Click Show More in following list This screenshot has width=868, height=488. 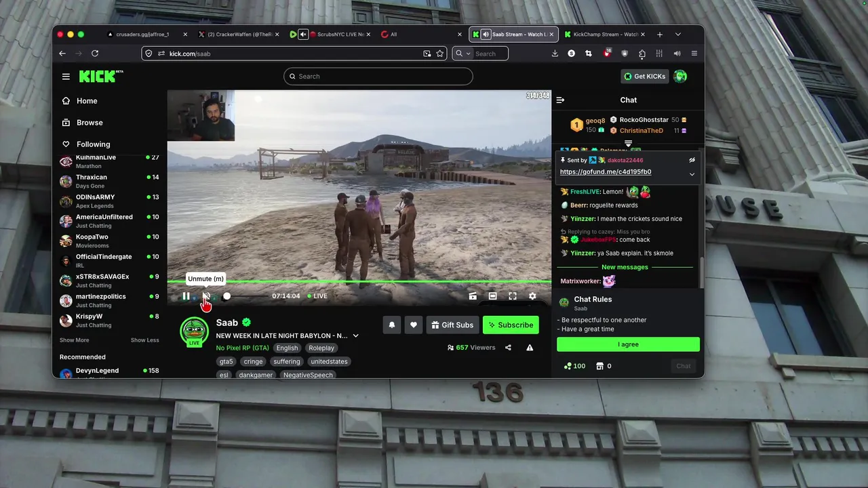[74, 340]
